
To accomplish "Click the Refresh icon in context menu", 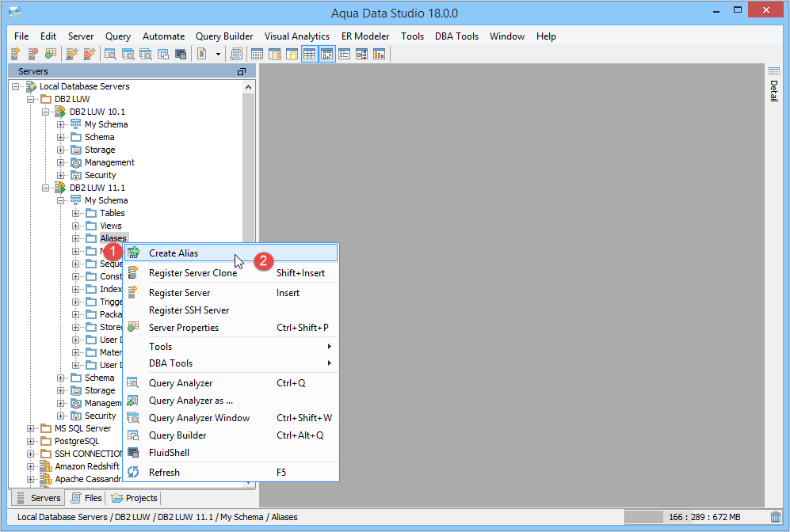I will (133, 472).
